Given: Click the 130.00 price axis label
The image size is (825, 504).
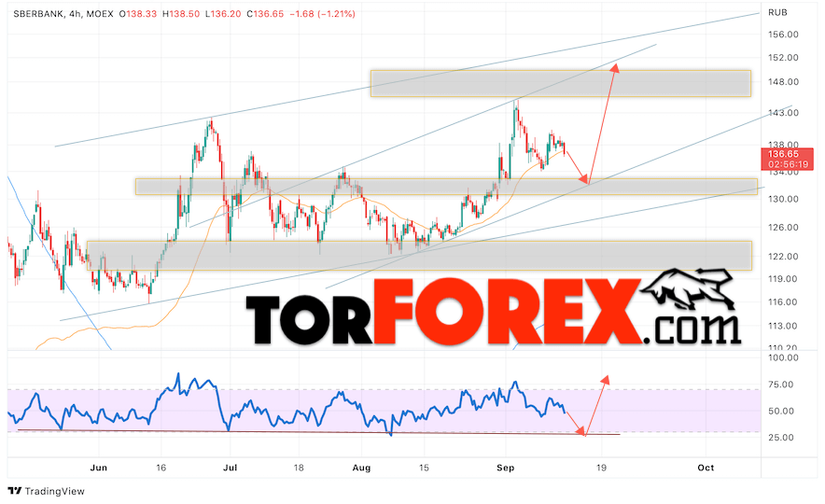Looking at the screenshot, I should pos(783,199).
